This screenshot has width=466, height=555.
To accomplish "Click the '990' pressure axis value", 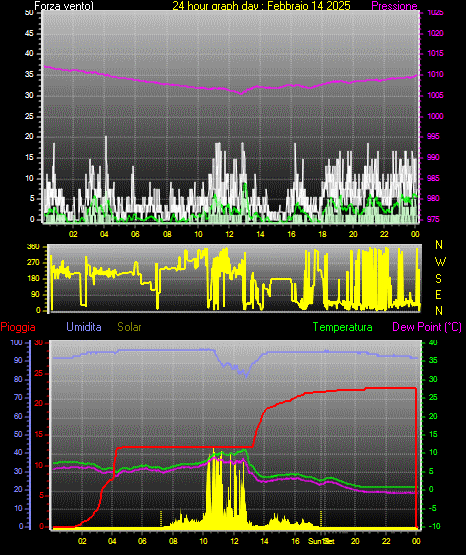I will 433,157.
